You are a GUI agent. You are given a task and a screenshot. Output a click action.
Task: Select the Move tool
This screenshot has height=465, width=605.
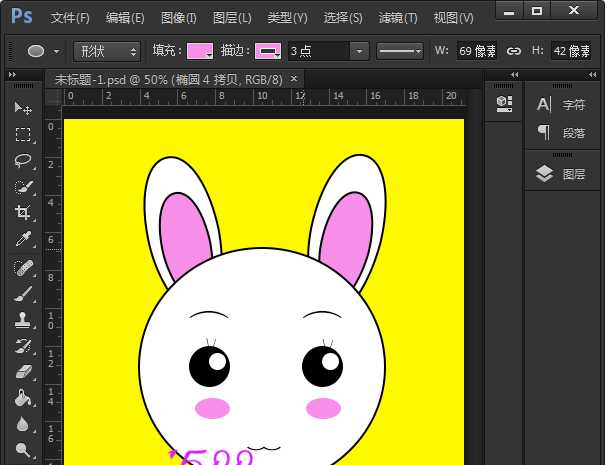pos(23,108)
